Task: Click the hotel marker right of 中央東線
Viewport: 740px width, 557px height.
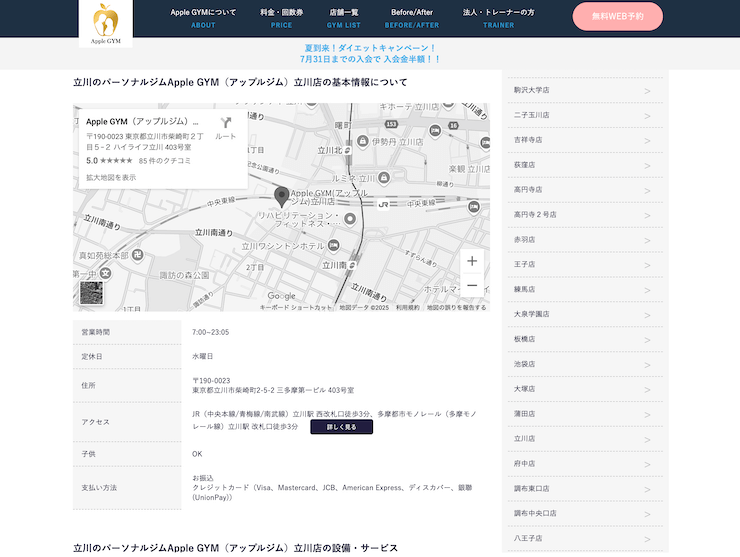Action: coord(474,206)
